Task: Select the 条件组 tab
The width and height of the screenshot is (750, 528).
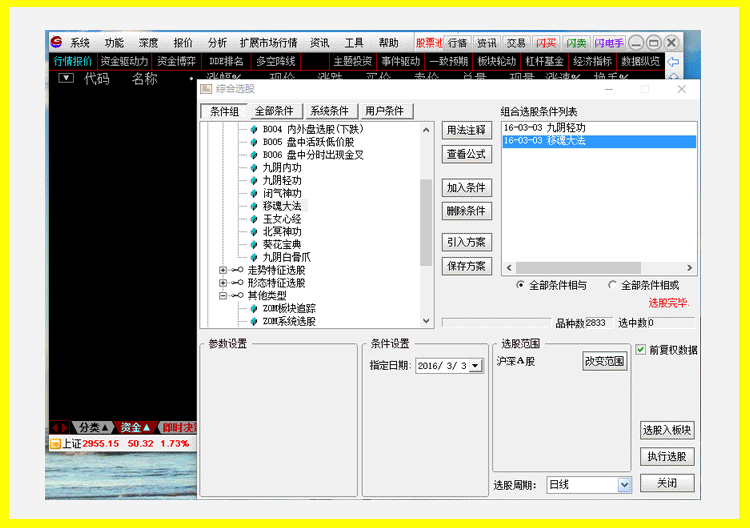Action: [x=224, y=111]
